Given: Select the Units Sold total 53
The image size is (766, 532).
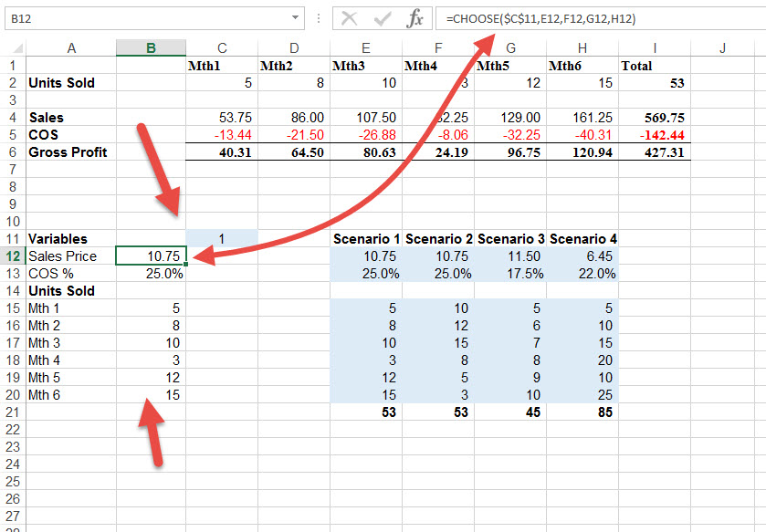Looking at the screenshot, I should tap(654, 82).
